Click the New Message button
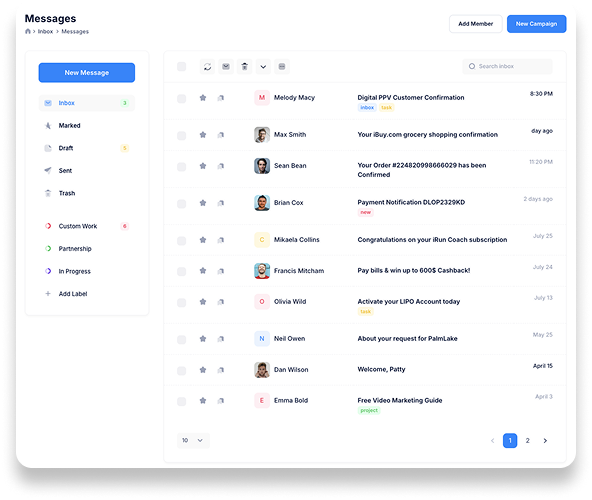This screenshot has height=500, width=592. (87, 73)
